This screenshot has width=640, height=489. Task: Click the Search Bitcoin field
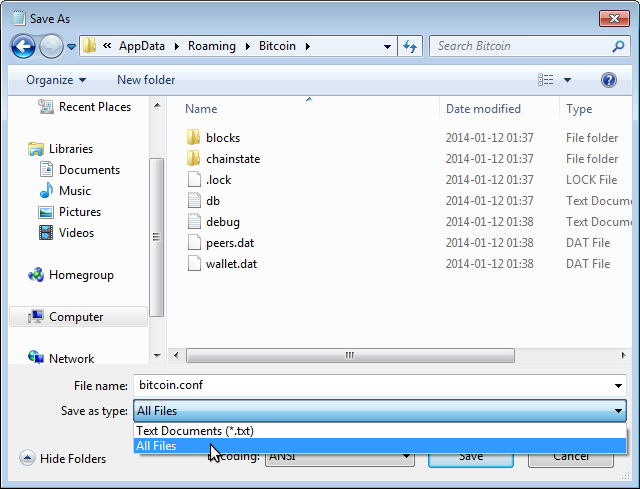coord(521,46)
